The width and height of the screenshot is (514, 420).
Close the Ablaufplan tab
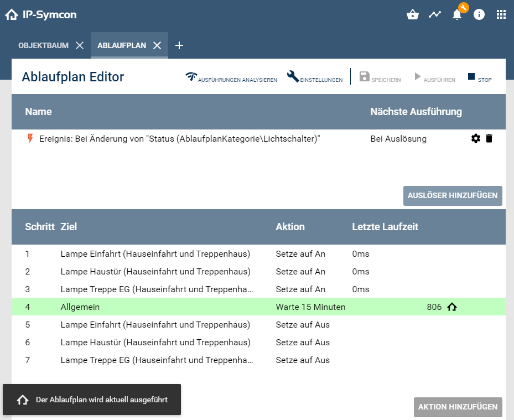tap(157, 45)
